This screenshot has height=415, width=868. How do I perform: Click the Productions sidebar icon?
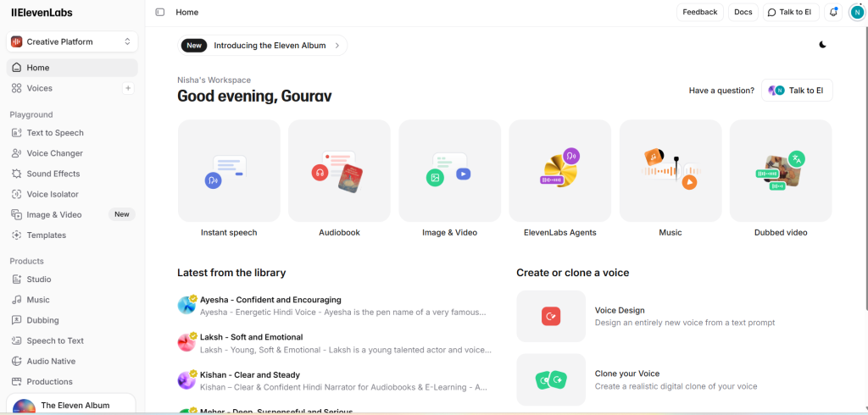coord(17,382)
